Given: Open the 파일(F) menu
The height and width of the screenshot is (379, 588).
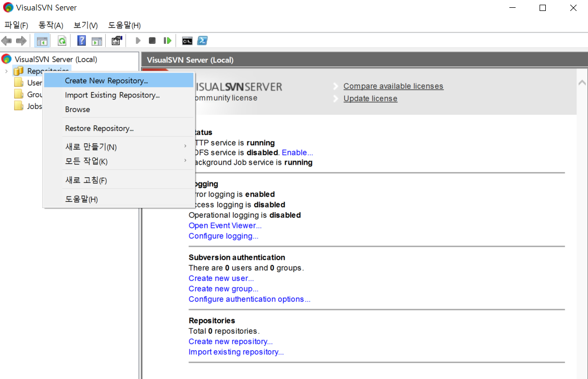Looking at the screenshot, I should (x=16, y=25).
